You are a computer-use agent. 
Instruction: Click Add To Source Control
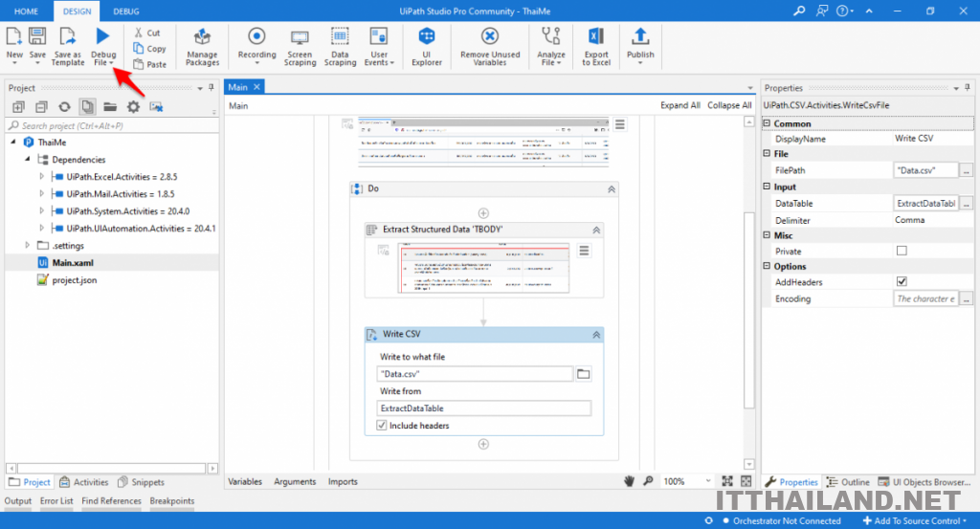point(915,521)
